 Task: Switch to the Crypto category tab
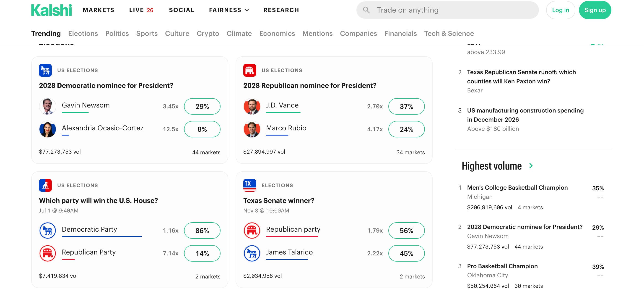tap(208, 34)
